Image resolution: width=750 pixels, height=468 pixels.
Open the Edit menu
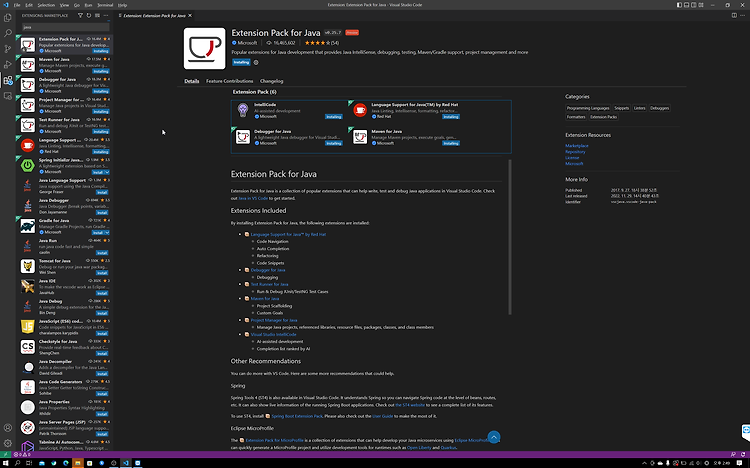click(29, 5)
